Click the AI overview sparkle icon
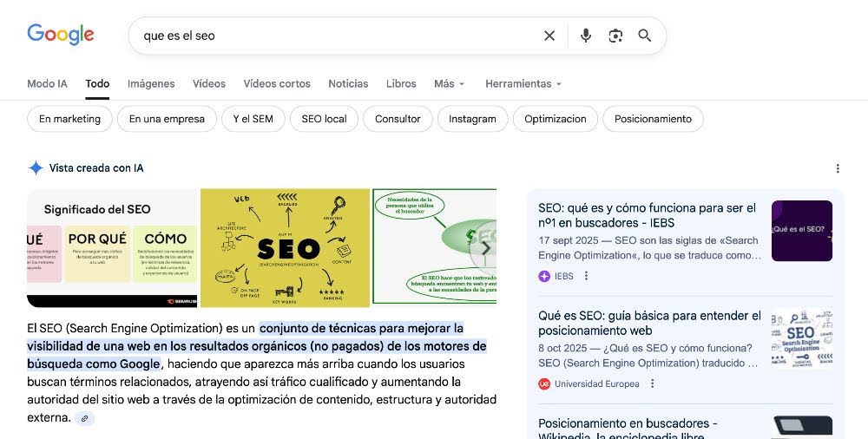The image size is (868, 439). pyautogui.click(x=36, y=167)
